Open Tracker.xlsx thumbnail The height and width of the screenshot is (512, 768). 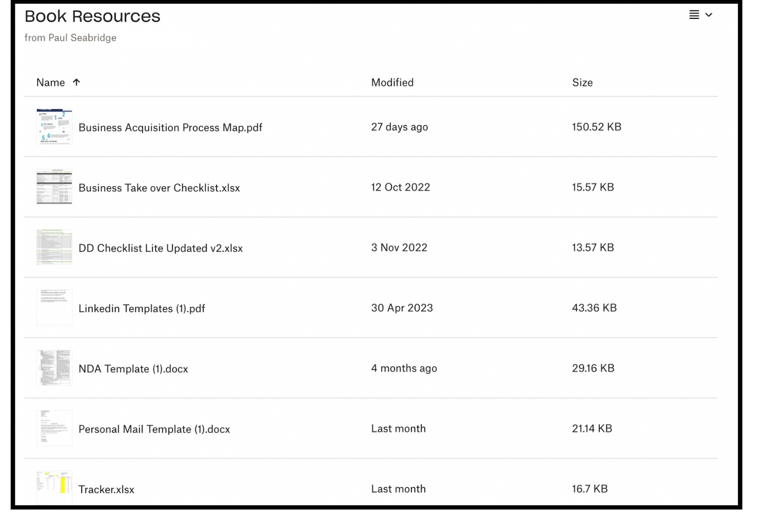point(54,486)
